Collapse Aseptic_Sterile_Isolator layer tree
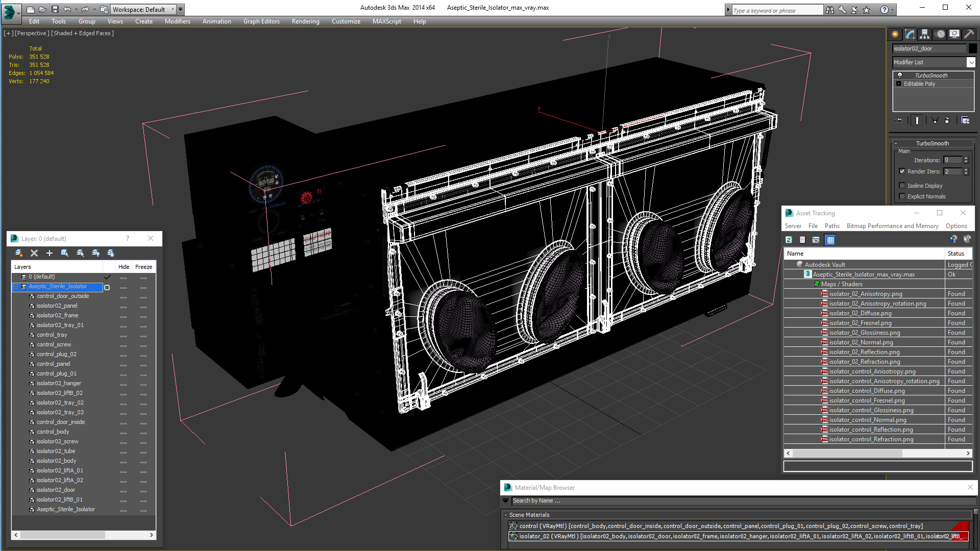 pos(16,287)
